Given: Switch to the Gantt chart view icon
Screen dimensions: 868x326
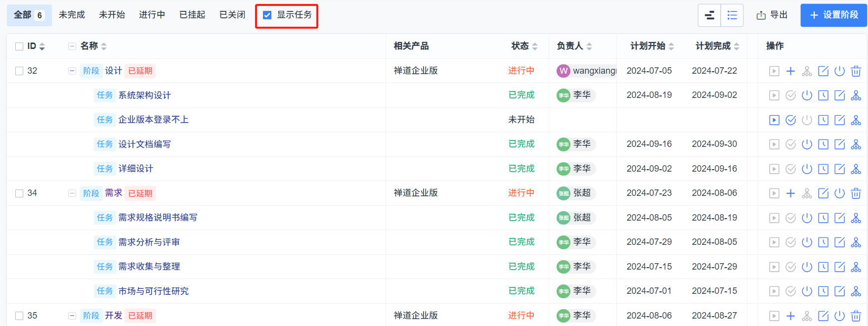Looking at the screenshot, I should pos(709,15).
